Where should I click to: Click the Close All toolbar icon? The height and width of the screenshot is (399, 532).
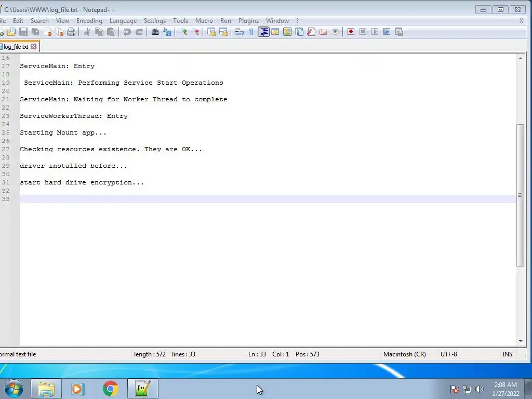(59, 32)
